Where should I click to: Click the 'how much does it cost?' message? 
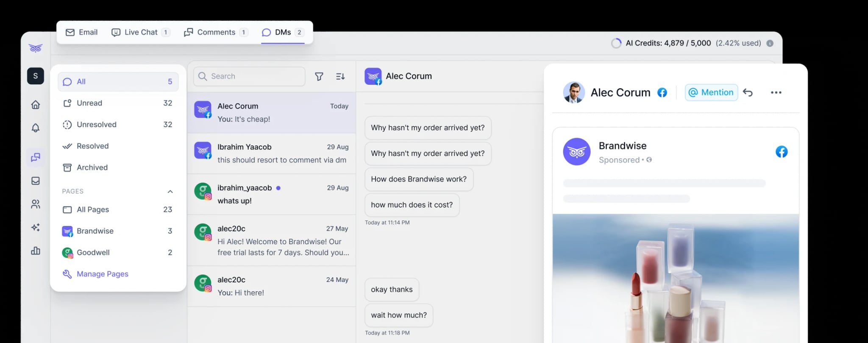tap(412, 205)
